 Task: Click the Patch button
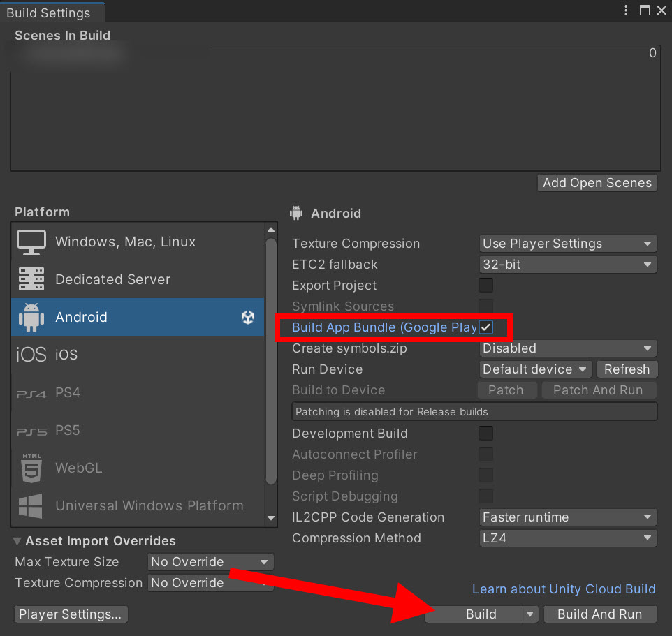506,390
